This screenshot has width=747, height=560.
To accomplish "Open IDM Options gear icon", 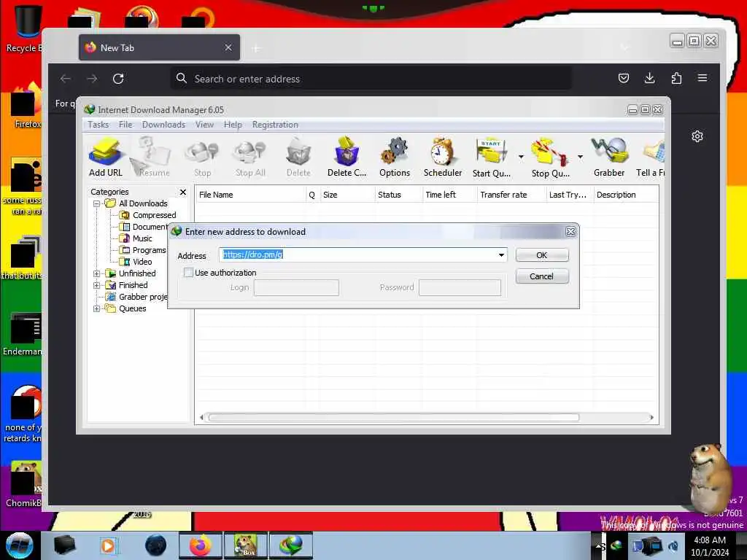I will [395, 157].
